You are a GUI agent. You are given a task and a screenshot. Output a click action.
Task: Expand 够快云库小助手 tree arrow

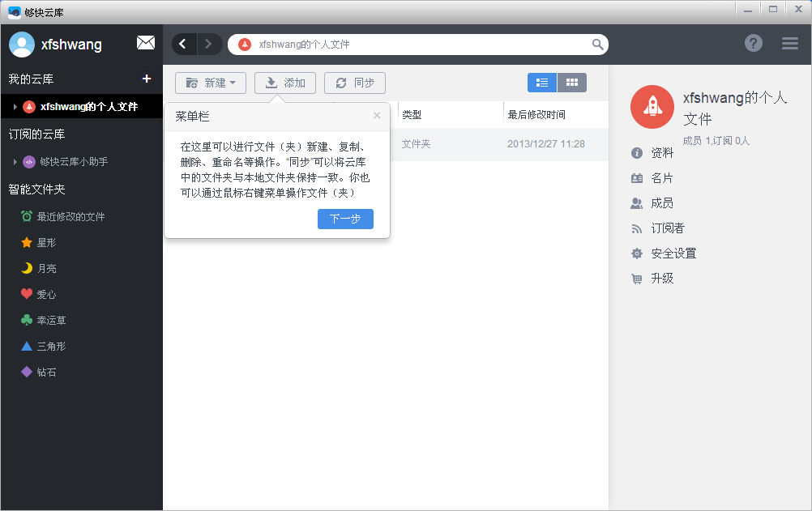point(15,161)
